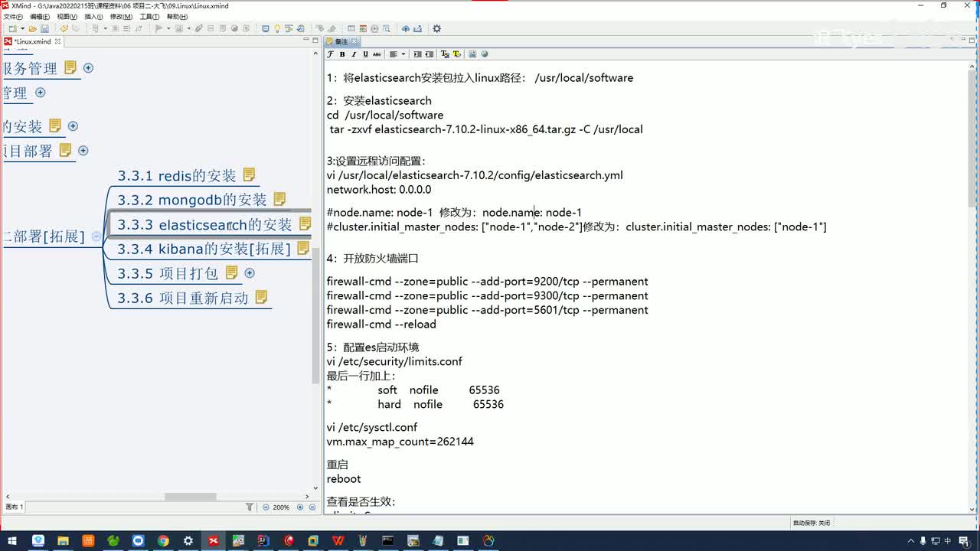This screenshot has width=980, height=551.
Task: Open the presentation play dropdown arrow
Action: tap(167, 29)
